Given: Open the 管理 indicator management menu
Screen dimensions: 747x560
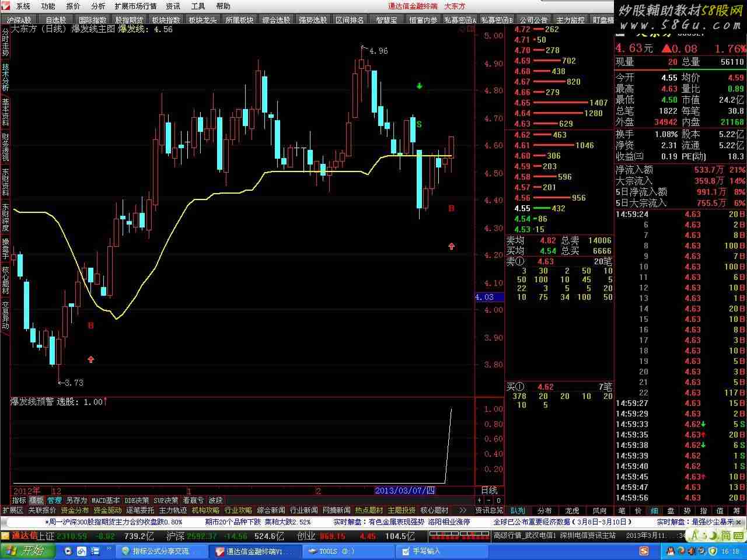Looking at the screenshot, I should tap(54, 501).
